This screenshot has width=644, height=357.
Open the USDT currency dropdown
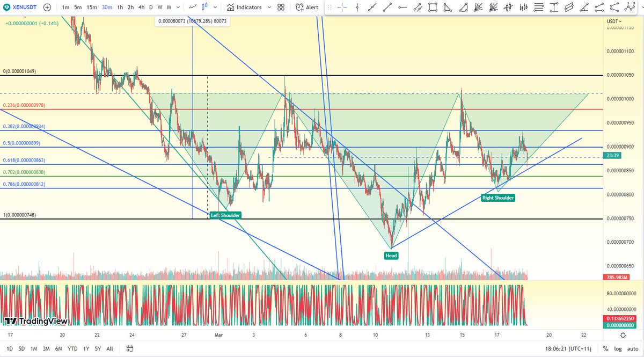[x=614, y=21]
